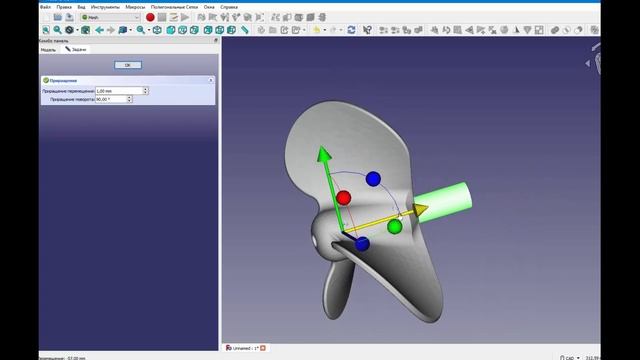Open the Вид menu
The height and width of the screenshot is (360, 640).
(x=81, y=7)
